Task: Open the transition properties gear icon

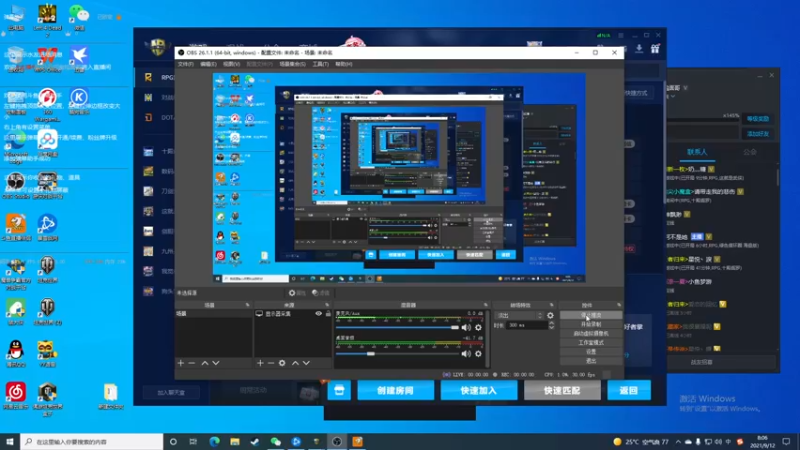Action: tap(550, 315)
